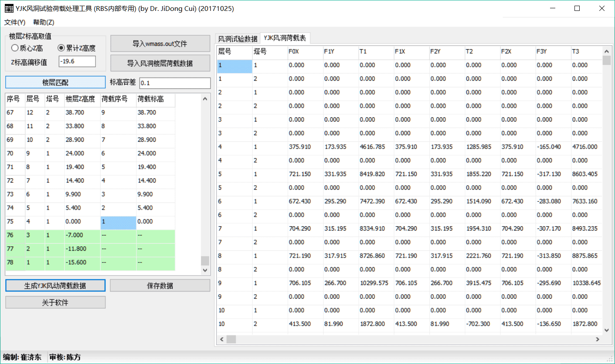Click the 4616.785 T1 cell
This screenshot has height=364, width=615.
click(x=376, y=147)
